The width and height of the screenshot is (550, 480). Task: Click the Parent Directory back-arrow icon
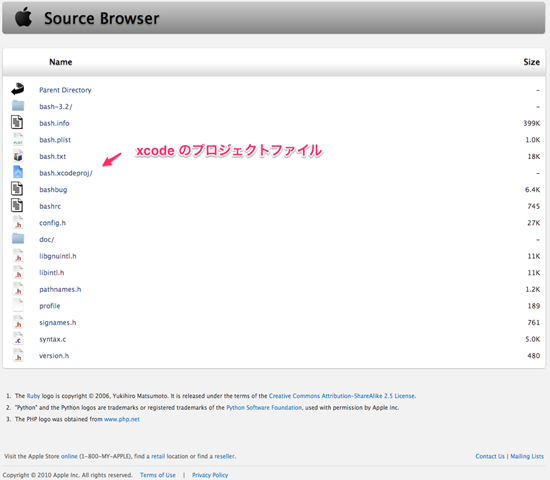(x=18, y=89)
